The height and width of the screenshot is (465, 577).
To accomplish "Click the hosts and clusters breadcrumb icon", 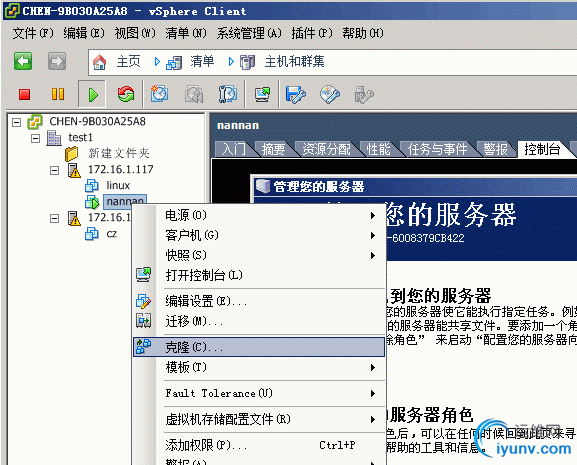I will point(248,62).
